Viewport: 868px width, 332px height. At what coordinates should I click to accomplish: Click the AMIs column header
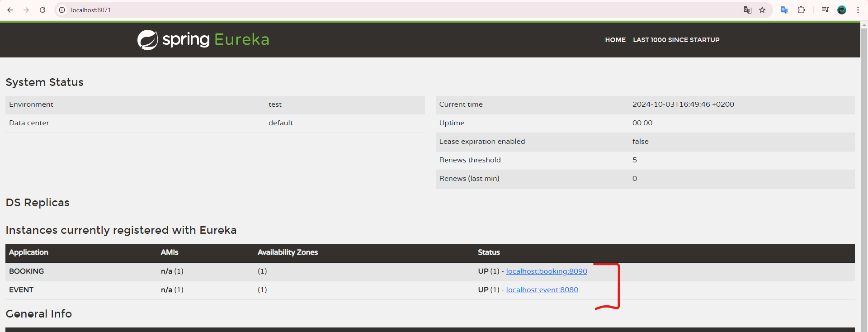170,252
